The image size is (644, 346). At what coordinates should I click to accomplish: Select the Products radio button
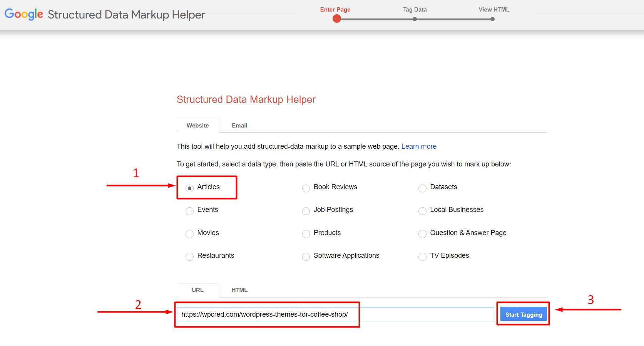(306, 234)
